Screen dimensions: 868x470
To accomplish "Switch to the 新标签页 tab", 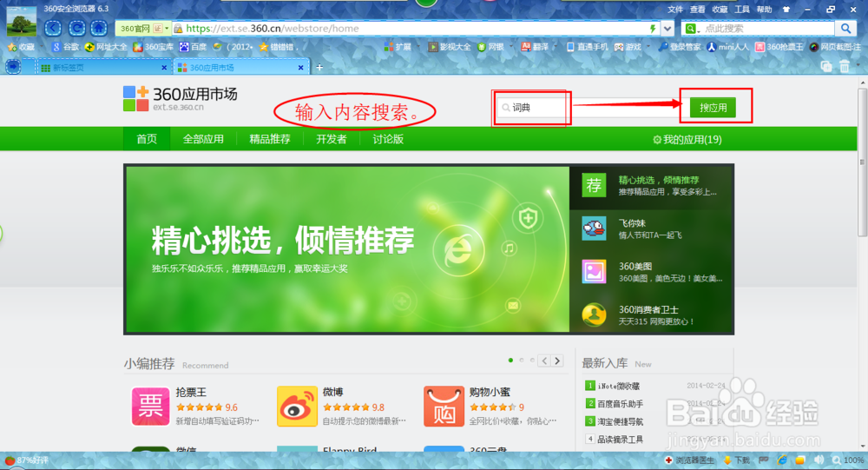I will (x=103, y=67).
